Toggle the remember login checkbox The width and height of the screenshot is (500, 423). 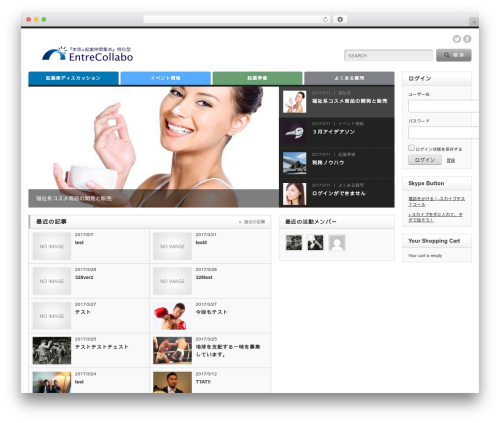411,148
